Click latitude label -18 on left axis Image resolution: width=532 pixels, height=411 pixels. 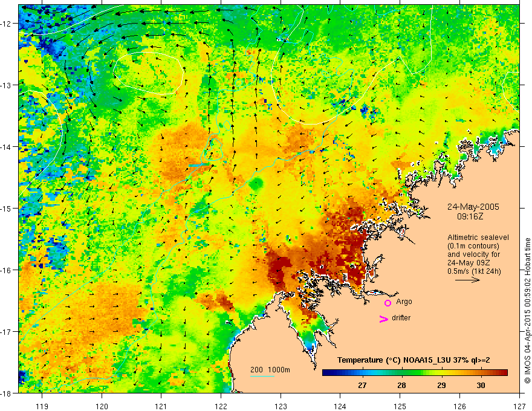(6, 393)
